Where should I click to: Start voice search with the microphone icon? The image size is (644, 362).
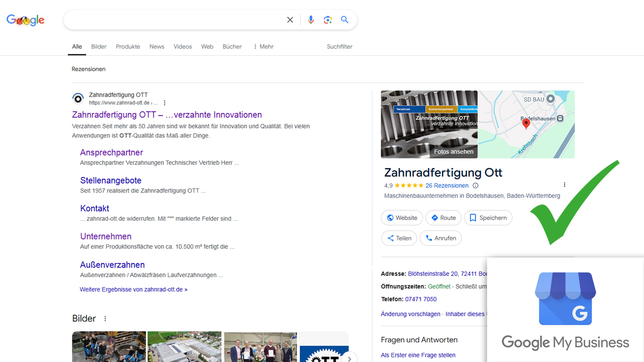pyautogui.click(x=310, y=20)
